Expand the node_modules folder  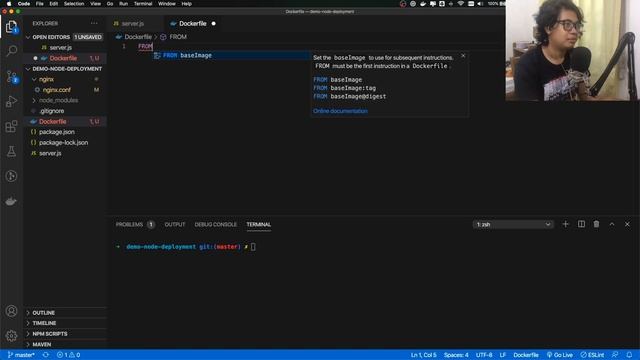[x=34, y=100]
